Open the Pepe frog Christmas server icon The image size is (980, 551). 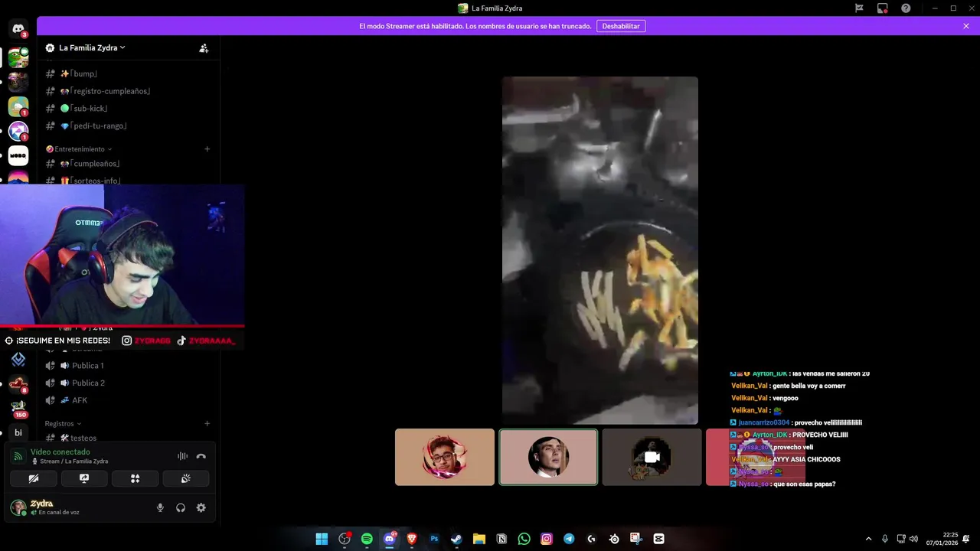pyautogui.click(x=18, y=57)
